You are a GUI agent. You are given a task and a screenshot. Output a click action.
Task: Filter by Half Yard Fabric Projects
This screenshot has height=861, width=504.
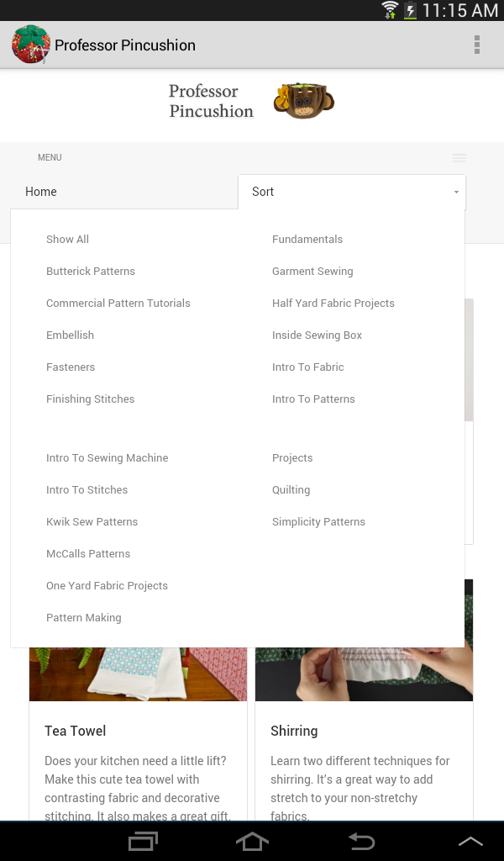click(x=333, y=304)
